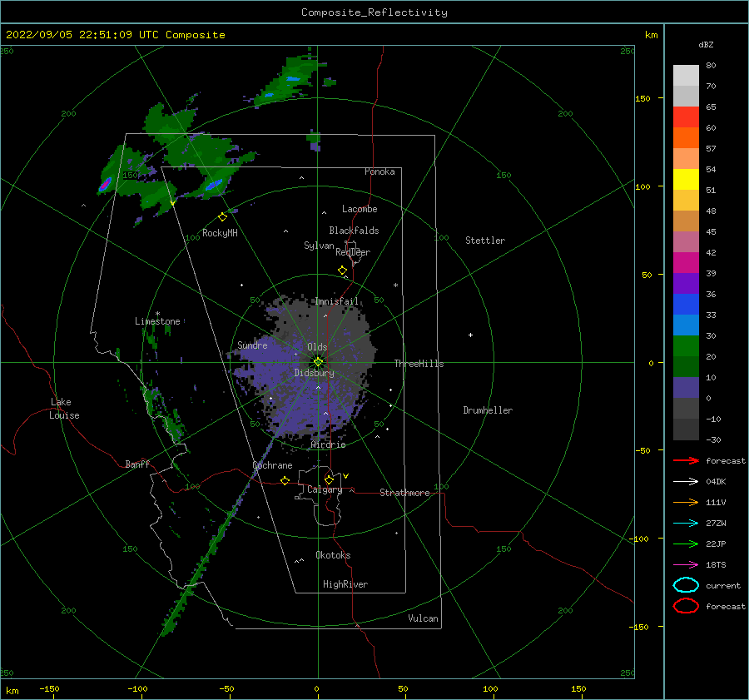Screen dimensions: 749x700
Task: Click the 2022/09/05 22:51:09 UTC timestamp
Action: [x=115, y=35]
